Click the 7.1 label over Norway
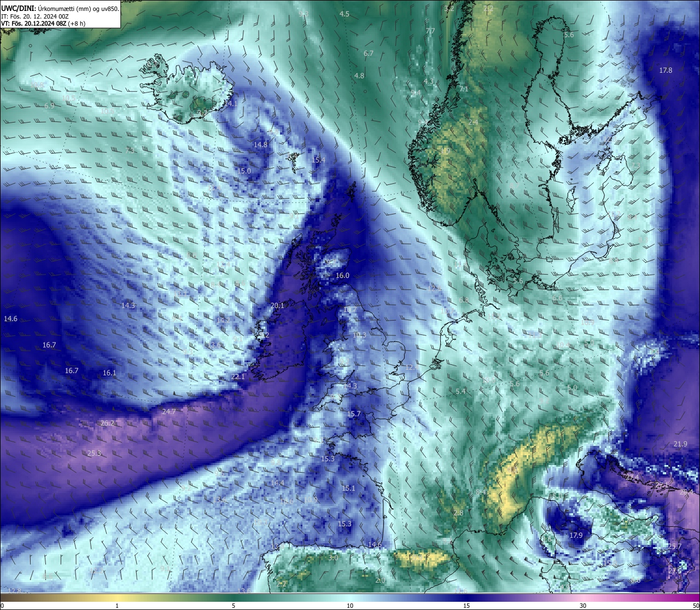Screen dimensions: 700x610 click(x=464, y=89)
